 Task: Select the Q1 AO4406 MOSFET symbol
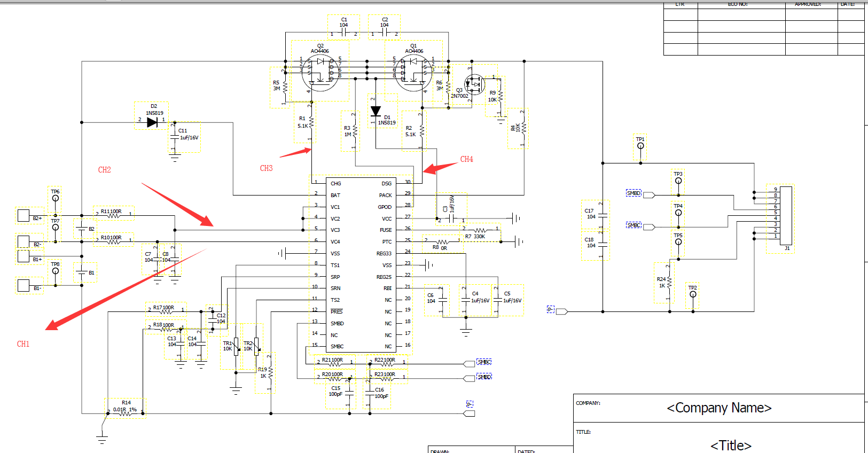tap(414, 73)
